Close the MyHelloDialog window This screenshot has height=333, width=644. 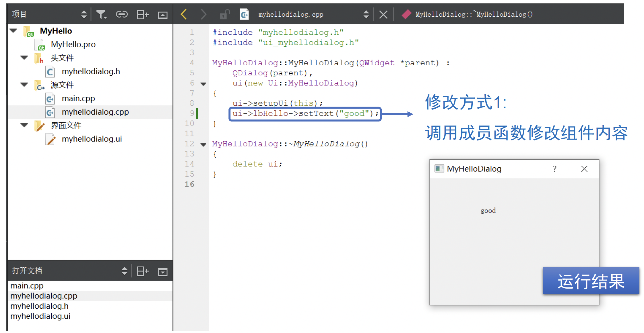coord(584,169)
